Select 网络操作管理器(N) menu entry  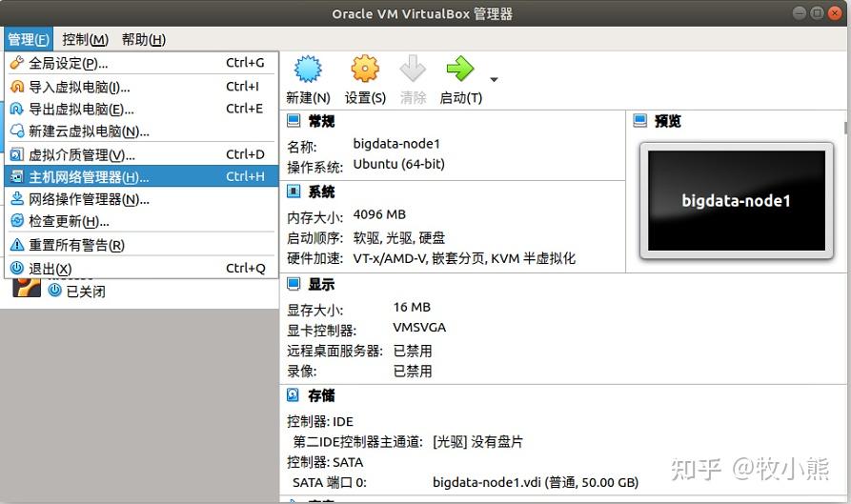(141, 199)
